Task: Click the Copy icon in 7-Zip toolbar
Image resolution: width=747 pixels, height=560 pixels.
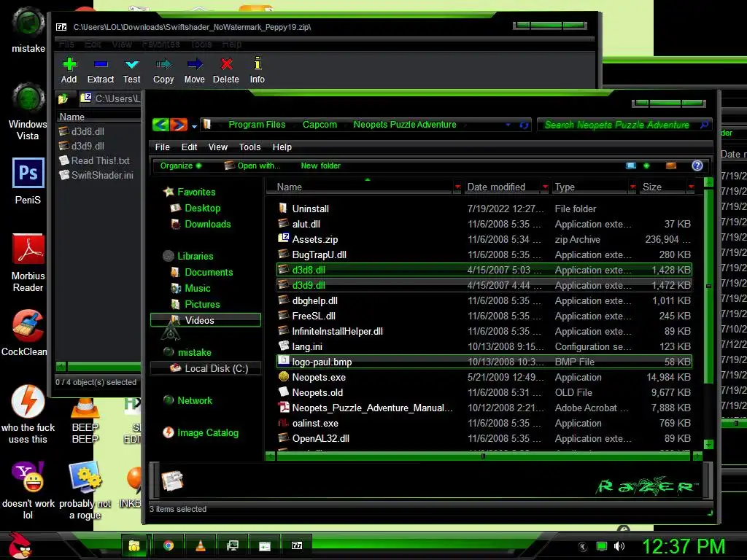Action: click(x=163, y=70)
